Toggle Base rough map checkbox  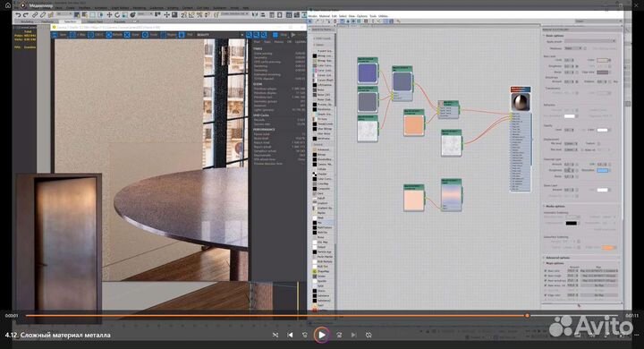point(546,276)
